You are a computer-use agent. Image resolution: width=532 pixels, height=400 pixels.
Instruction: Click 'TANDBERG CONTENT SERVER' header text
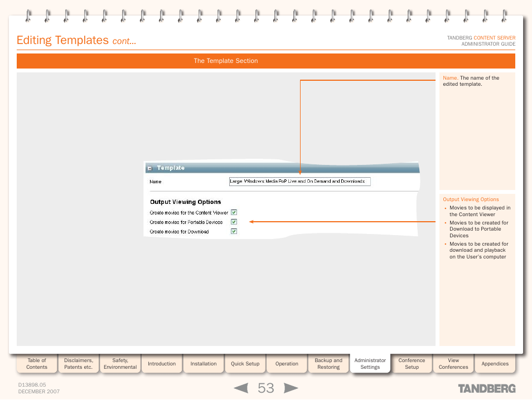pyautogui.click(x=481, y=38)
